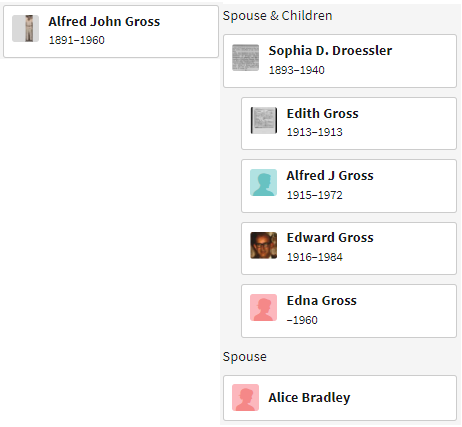Select Edith Gross name text
462x427 pixels.
point(323,114)
